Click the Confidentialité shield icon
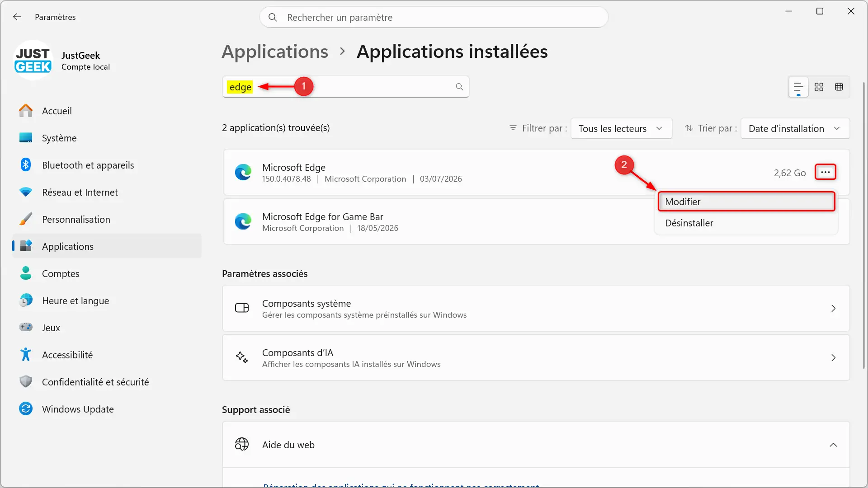This screenshot has height=488, width=868. pos(26,382)
